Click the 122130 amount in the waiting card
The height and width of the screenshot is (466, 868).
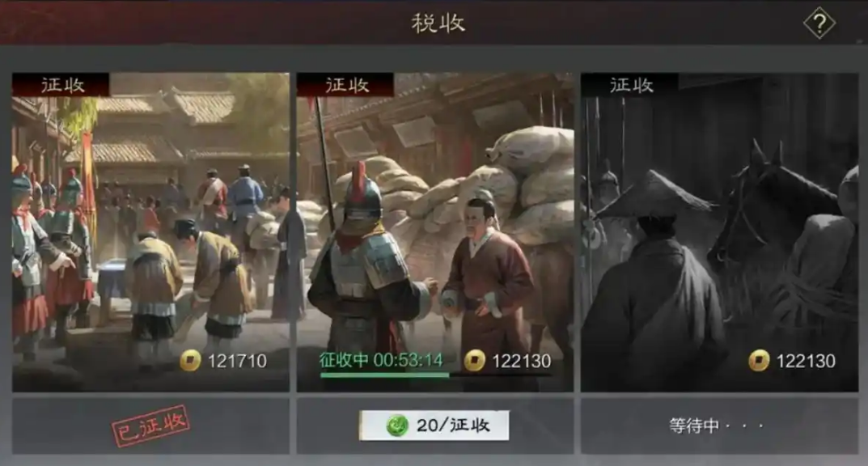pos(806,362)
